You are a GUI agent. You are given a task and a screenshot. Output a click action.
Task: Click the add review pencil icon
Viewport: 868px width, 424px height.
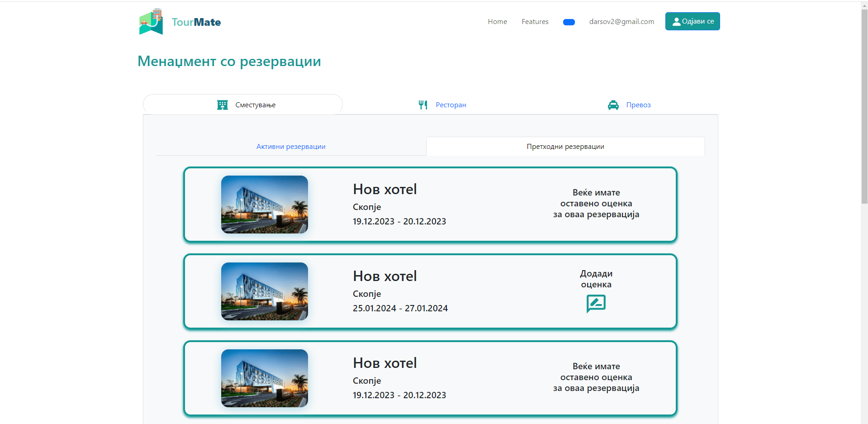(596, 304)
